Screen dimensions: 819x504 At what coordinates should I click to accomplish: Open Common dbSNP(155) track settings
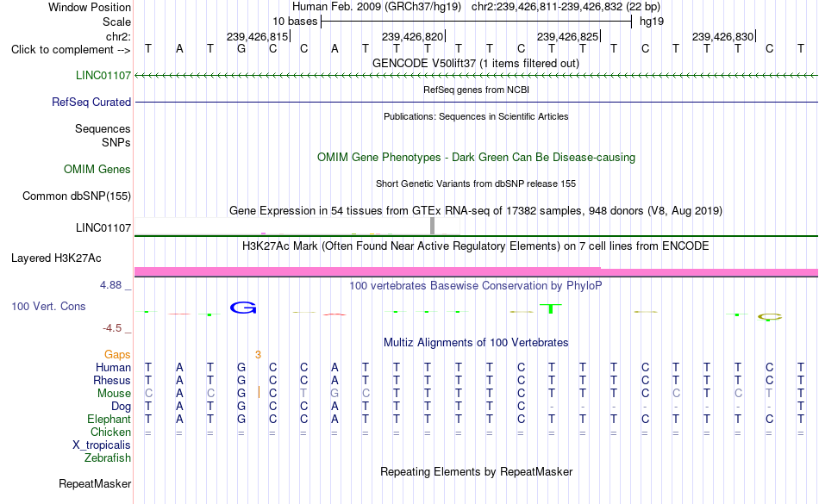coord(77,196)
